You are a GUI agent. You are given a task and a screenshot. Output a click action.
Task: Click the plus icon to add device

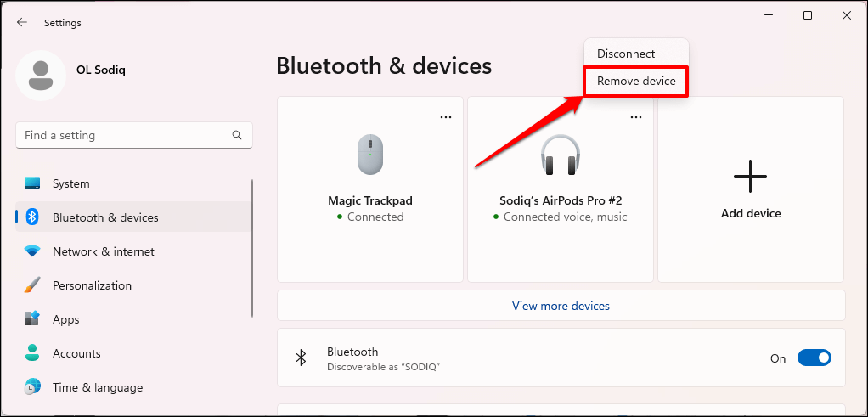point(750,177)
